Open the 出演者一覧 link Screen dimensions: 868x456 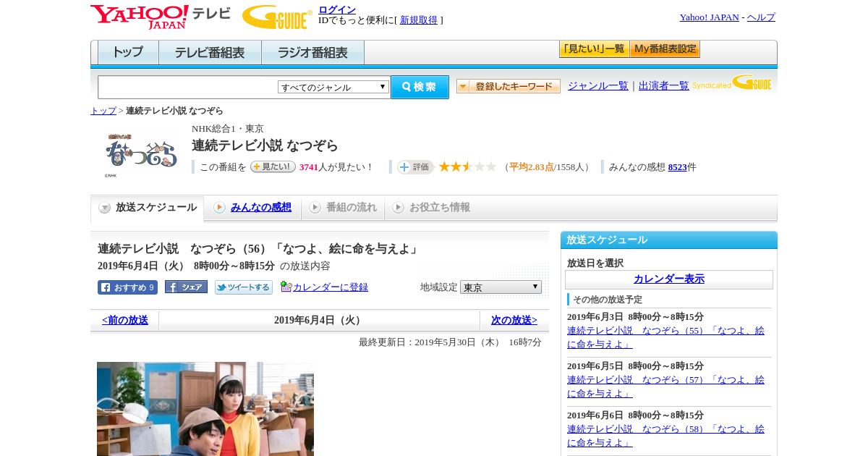click(x=663, y=86)
